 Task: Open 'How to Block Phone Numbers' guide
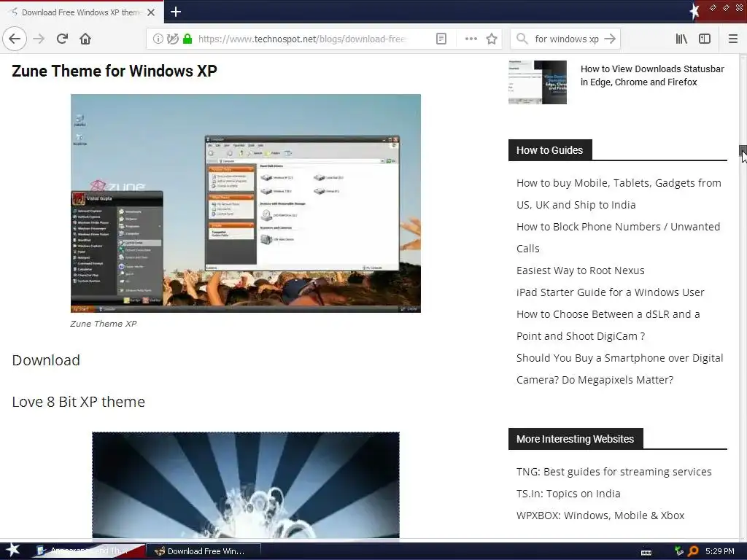[618, 238]
